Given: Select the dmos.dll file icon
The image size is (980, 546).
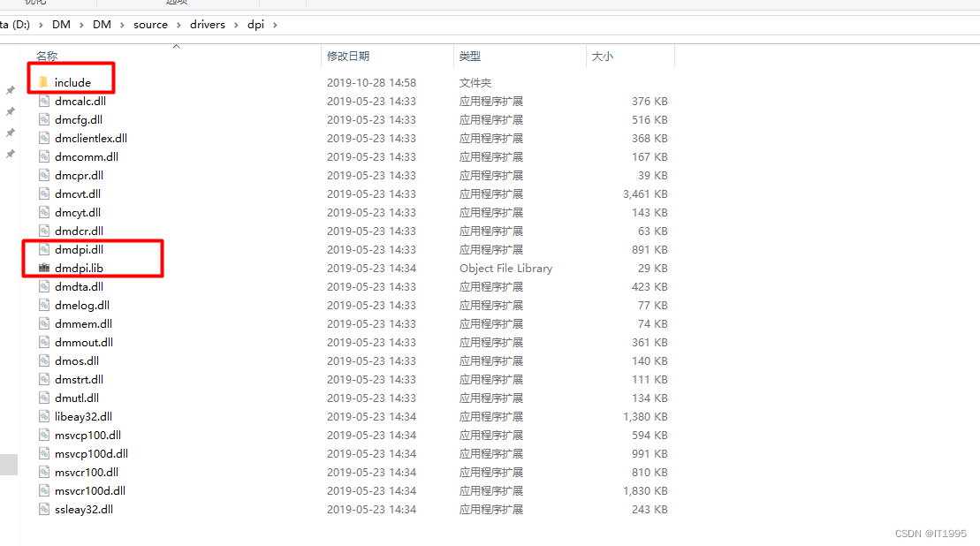Looking at the screenshot, I should pyautogui.click(x=43, y=360).
